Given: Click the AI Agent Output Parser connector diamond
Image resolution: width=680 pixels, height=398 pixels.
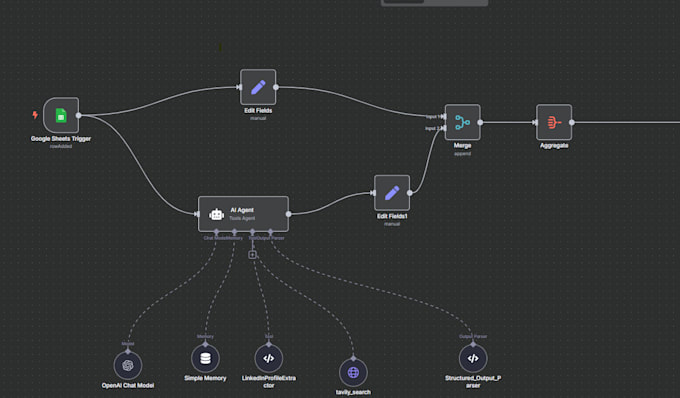Looking at the screenshot, I should pyautogui.click(x=271, y=232).
